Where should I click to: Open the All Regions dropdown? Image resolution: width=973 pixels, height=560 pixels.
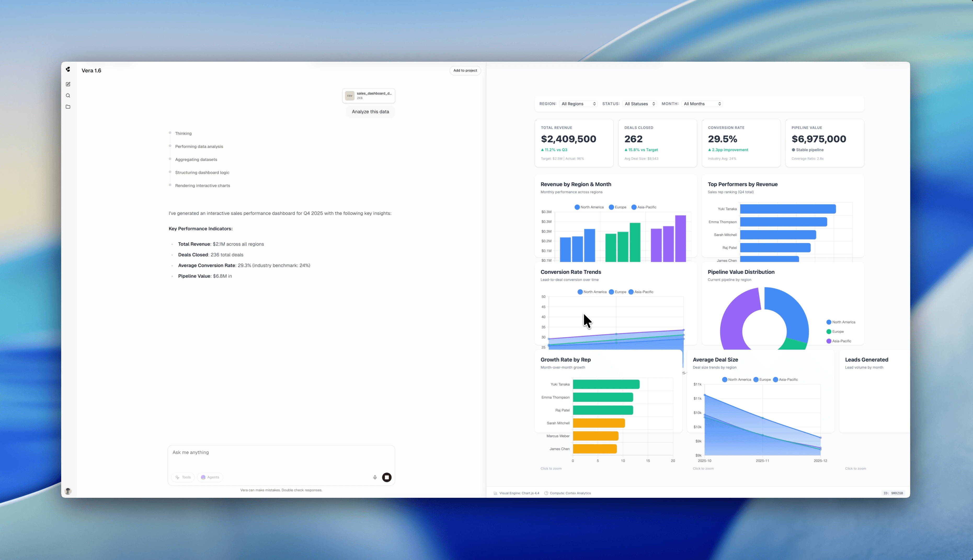click(579, 104)
